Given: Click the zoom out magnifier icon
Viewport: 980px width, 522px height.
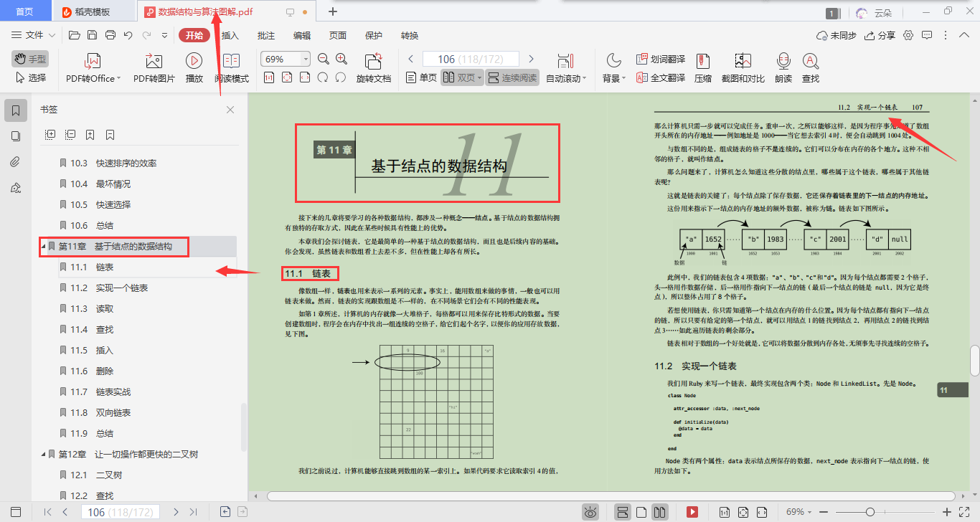Looking at the screenshot, I should click(x=324, y=60).
